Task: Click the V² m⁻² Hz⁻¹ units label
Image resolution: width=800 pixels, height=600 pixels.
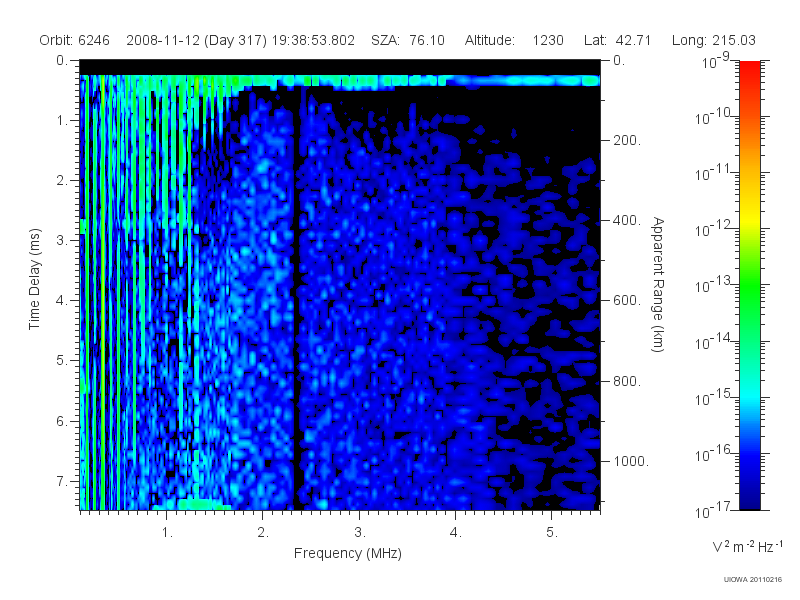Action: coord(746,546)
